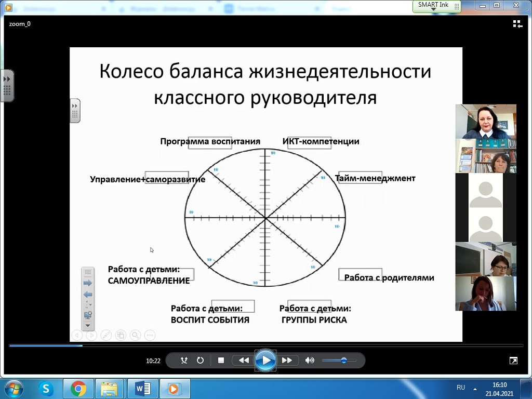This screenshot has height=399, width=532.
Task: Click the RU language indicator
Action: click(x=460, y=388)
